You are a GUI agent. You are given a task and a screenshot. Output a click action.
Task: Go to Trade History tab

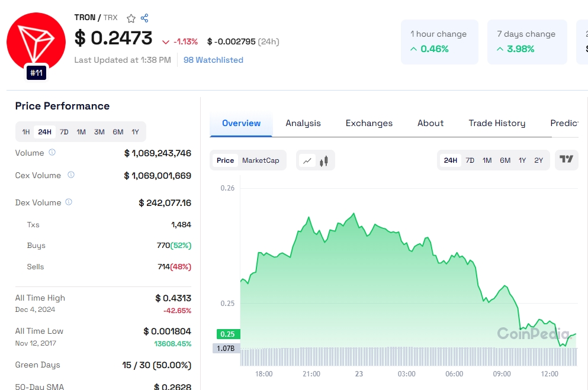pos(497,123)
